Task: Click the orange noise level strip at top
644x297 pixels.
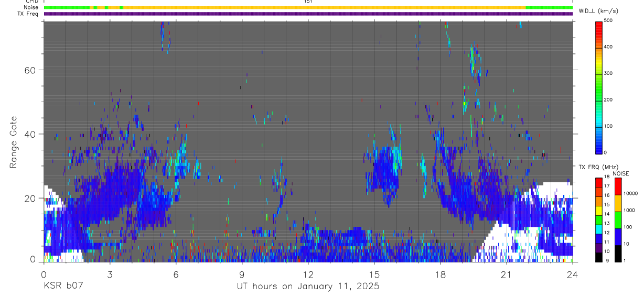Action: 325,7
